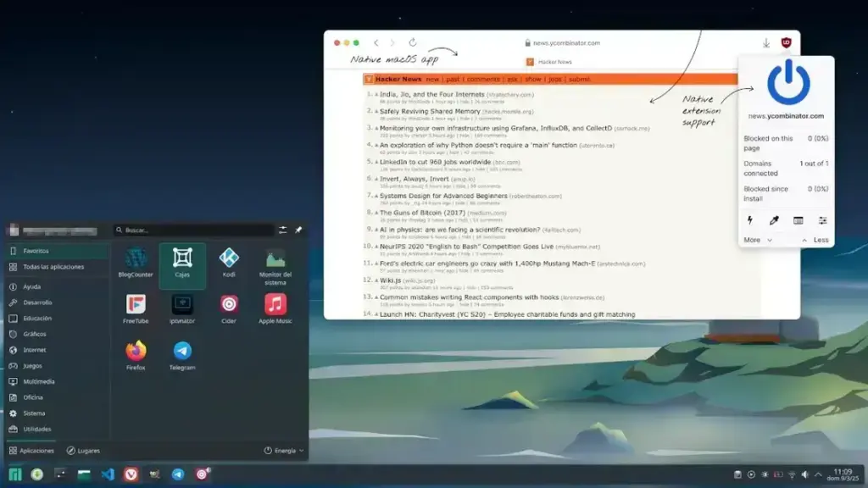Open menu configure sliders icon next to search
This screenshot has width=868, height=488.
click(x=282, y=230)
